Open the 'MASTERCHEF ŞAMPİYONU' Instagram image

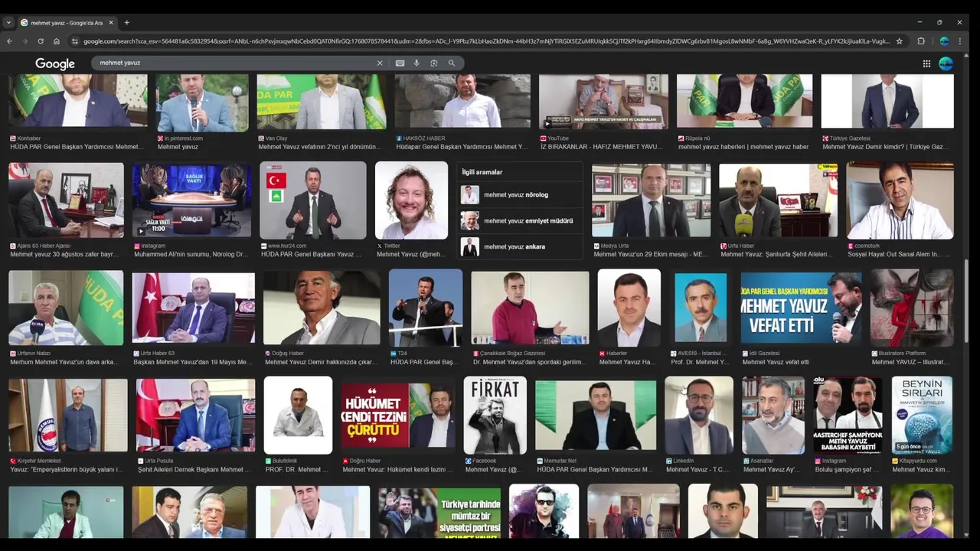coord(848,415)
